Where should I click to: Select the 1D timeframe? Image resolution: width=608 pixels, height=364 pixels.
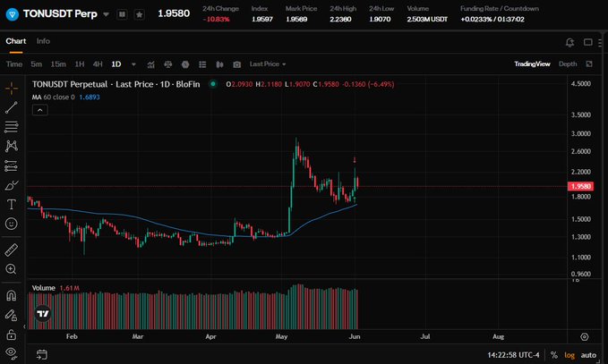pyautogui.click(x=116, y=64)
